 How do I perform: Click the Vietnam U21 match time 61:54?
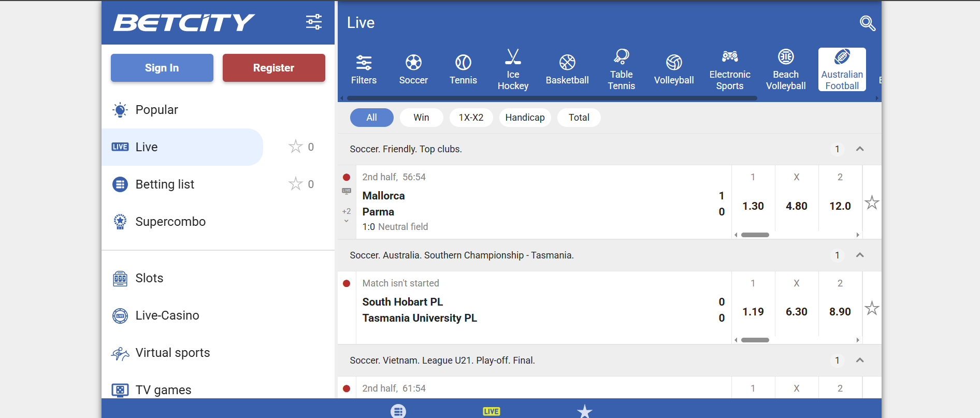tap(414, 388)
